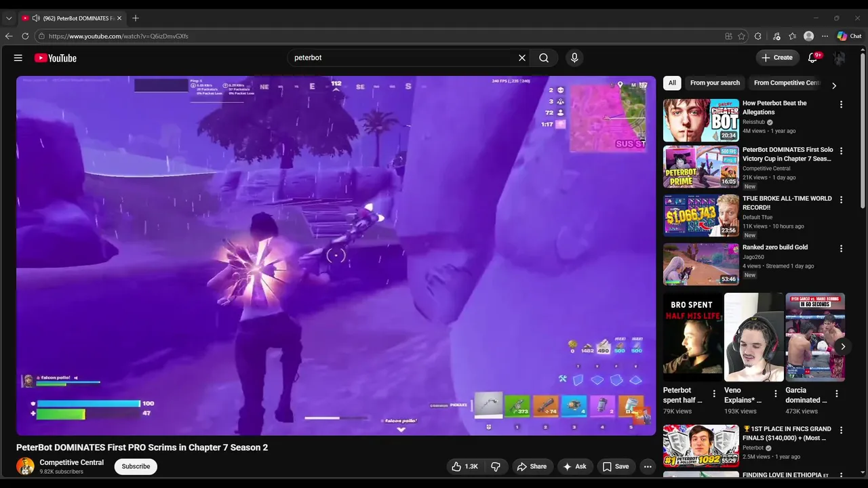Open options for Peterbot Allegations video
Viewport: 868px width, 488px height.
pyautogui.click(x=841, y=104)
